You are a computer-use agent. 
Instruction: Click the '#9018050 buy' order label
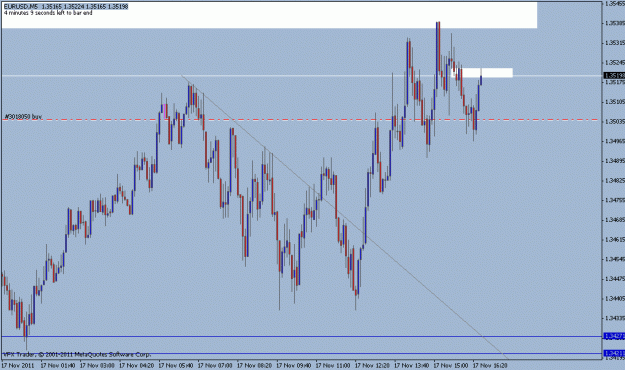click(x=23, y=117)
